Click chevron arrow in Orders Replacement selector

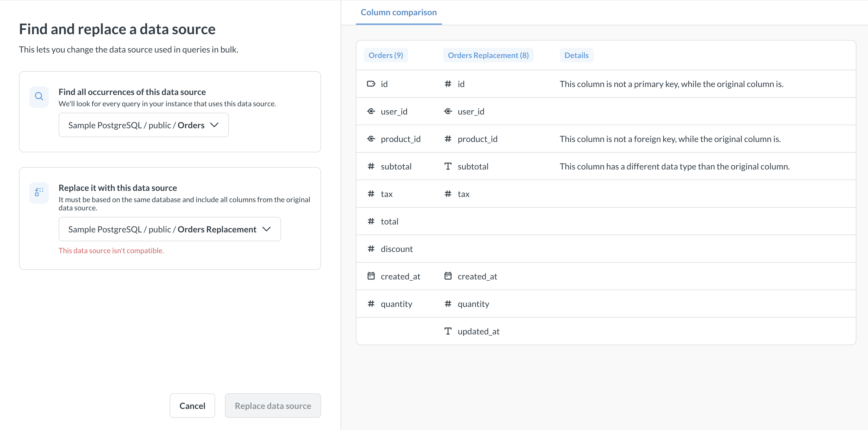(266, 229)
